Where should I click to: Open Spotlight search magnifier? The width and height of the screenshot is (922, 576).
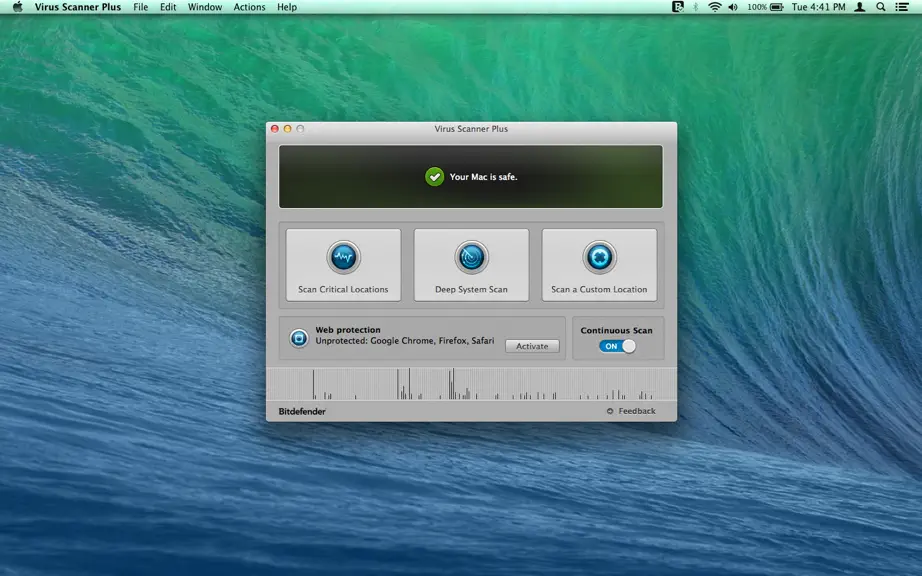click(x=880, y=7)
